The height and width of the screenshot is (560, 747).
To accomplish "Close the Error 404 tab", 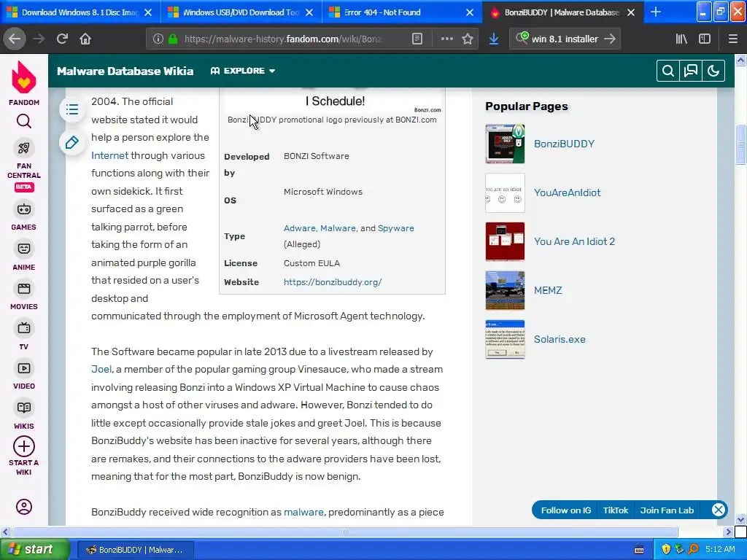I will pos(470,12).
